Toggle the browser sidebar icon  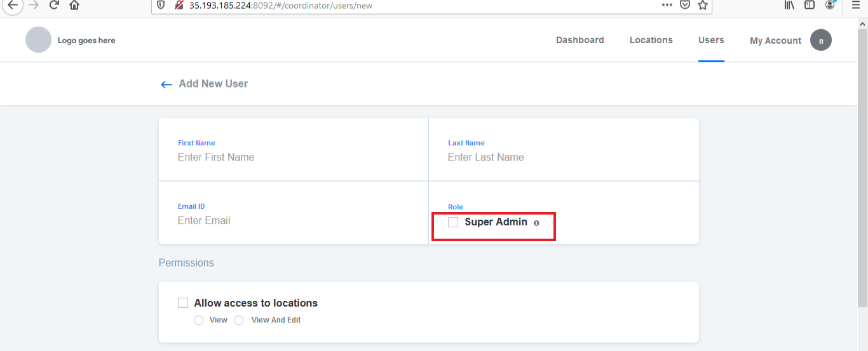point(810,5)
